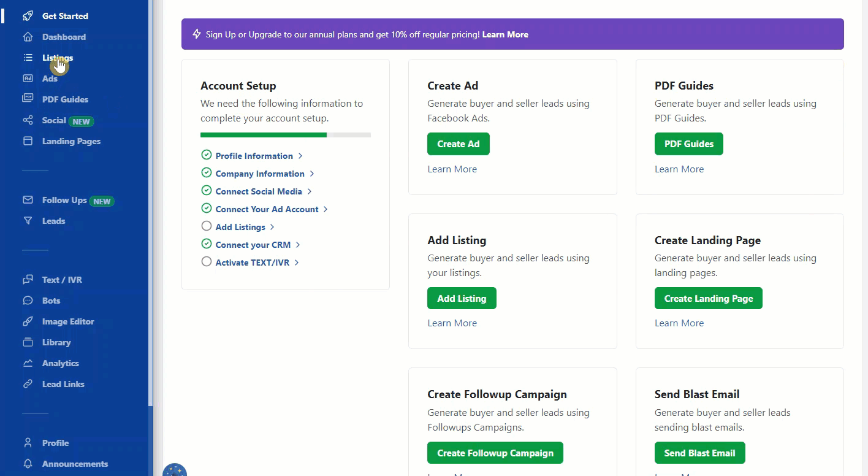Click the Bots chat bubble icon
Screen dimensions: 868x476
coord(28,301)
